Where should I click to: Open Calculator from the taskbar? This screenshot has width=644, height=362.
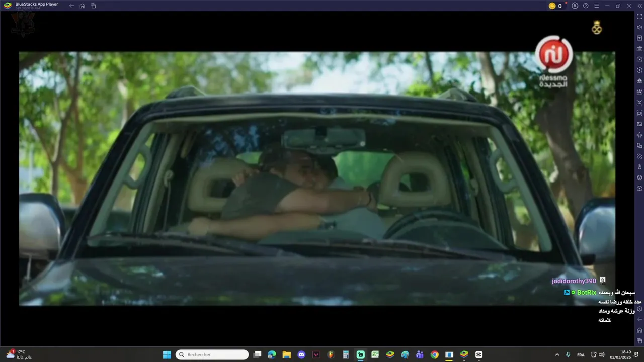click(x=346, y=354)
